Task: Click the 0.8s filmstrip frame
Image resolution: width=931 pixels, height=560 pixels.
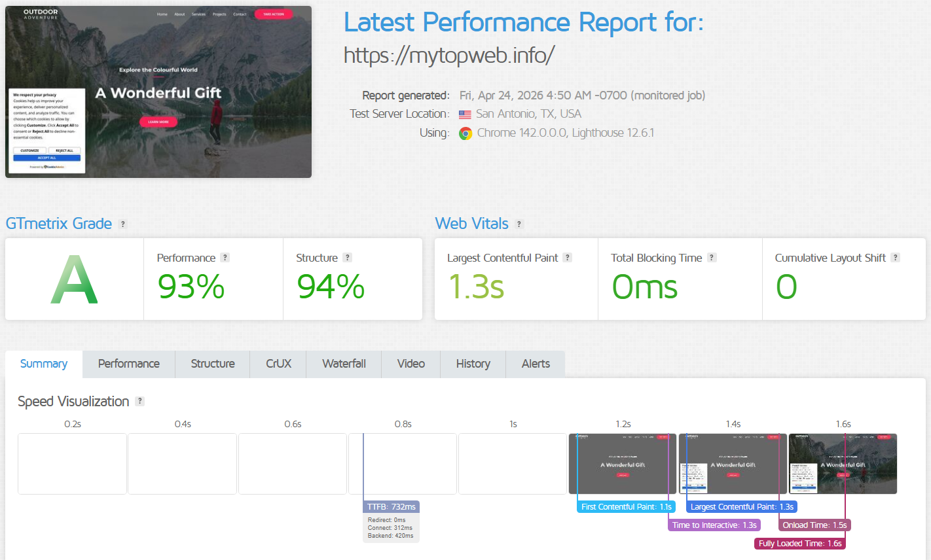Action: 403,464
